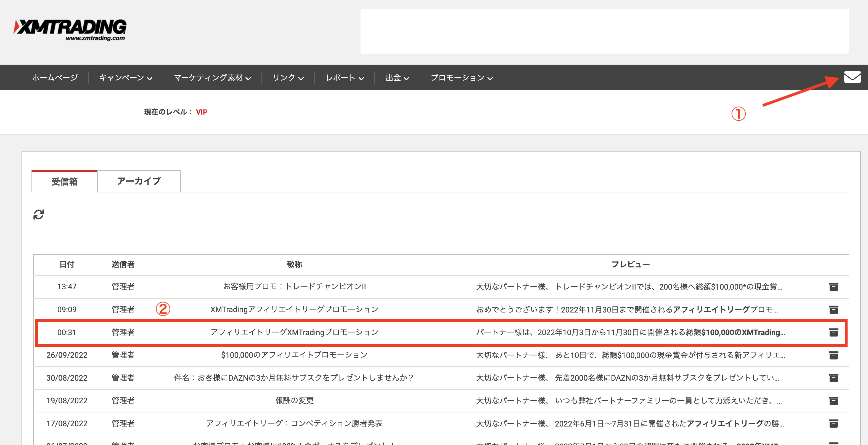Click the プレビュー column header

631,264
